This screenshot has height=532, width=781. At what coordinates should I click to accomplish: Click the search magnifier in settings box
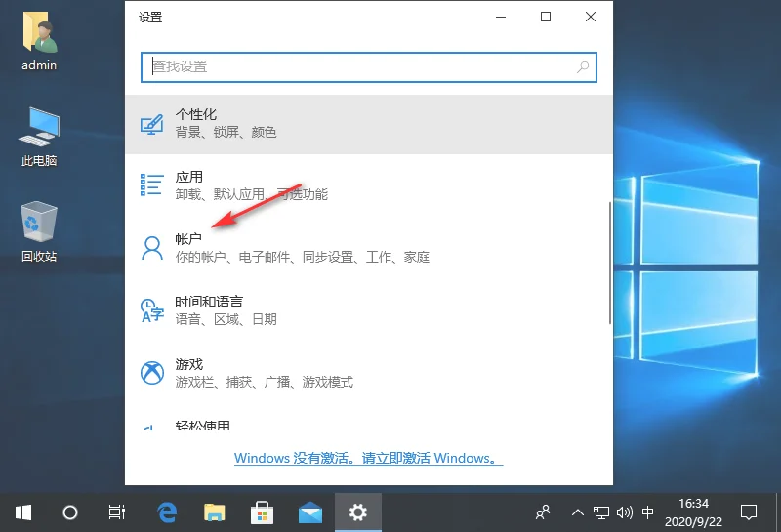[x=582, y=66]
